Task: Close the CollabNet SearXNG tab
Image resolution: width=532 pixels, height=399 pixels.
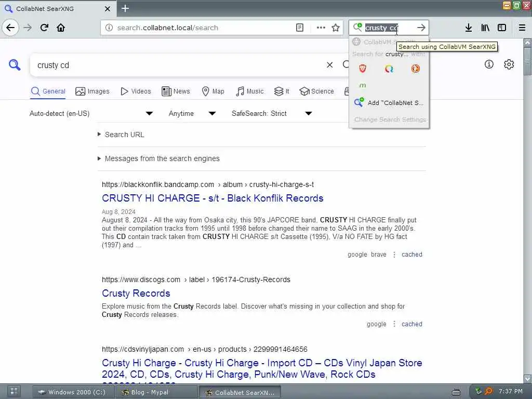Action: tap(107, 9)
